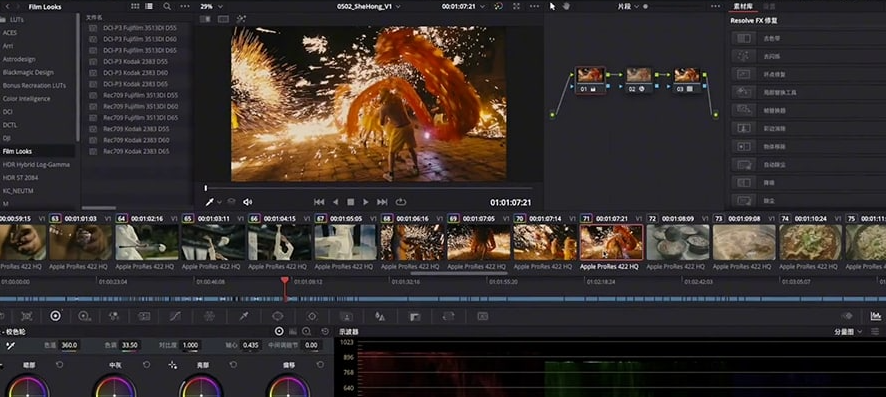Mute the viewer audio speaker
The image size is (886, 397).
(247, 202)
